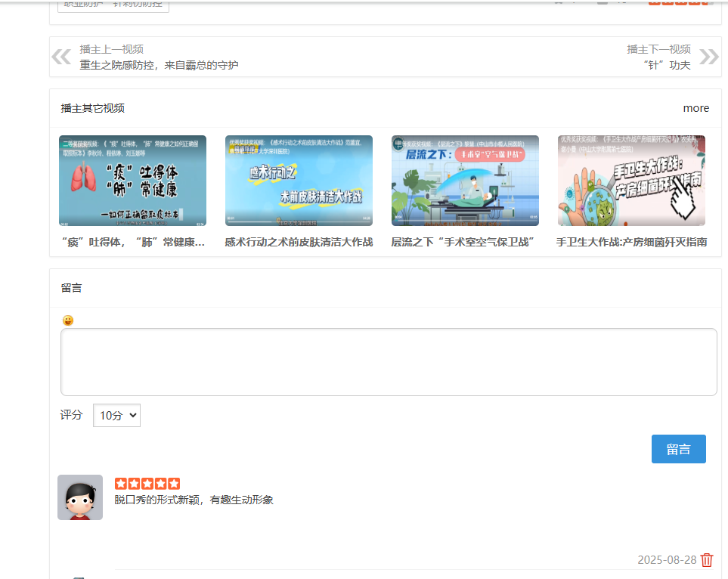Viewport: 728px width, 579px height.
Task: Click the emoji smiley icon above comment box
Action: click(x=68, y=320)
